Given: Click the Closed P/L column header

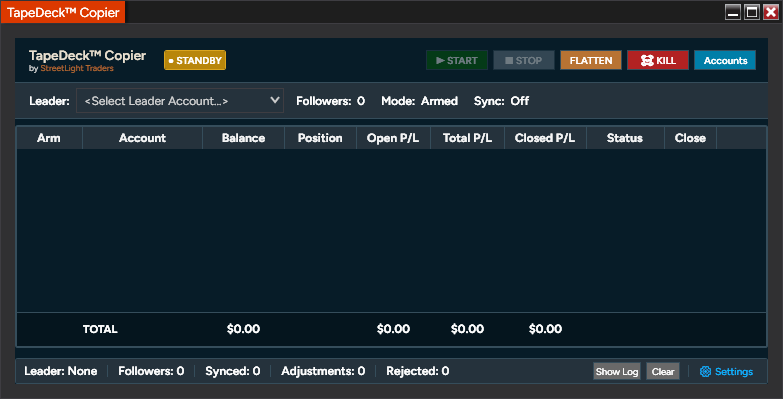Looking at the screenshot, I should 545,138.
